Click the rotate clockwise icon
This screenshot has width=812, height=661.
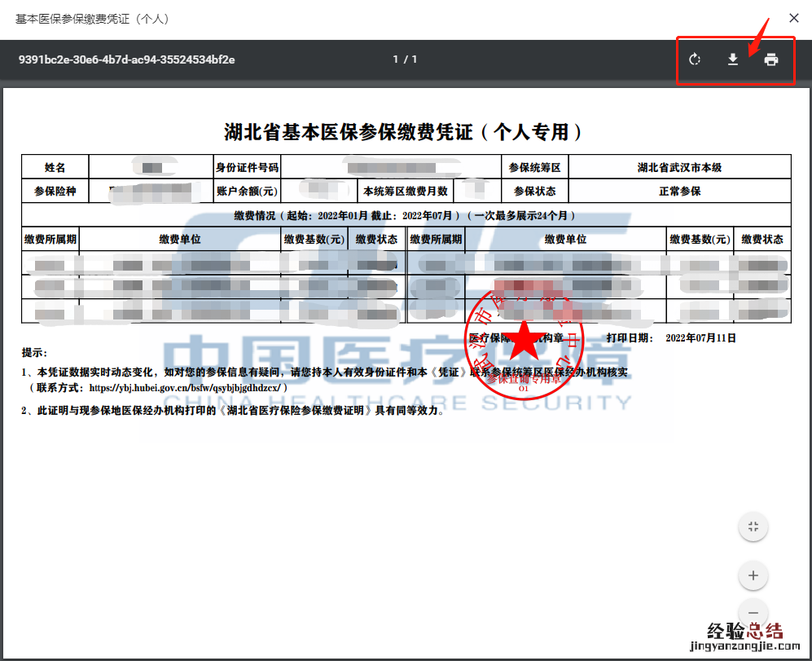pyautogui.click(x=695, y=59)
